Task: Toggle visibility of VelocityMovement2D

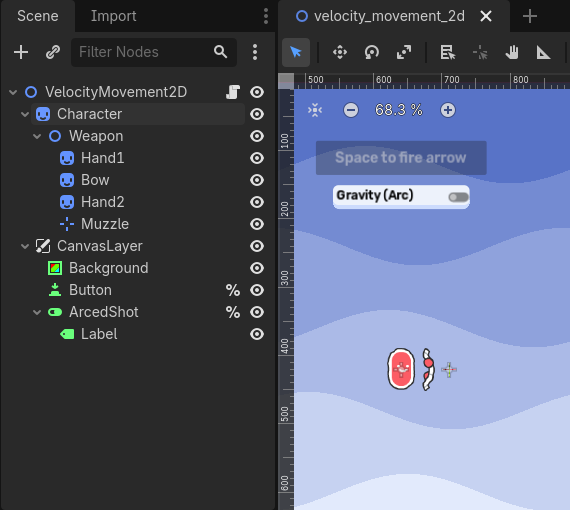Action: pos(257,92)
